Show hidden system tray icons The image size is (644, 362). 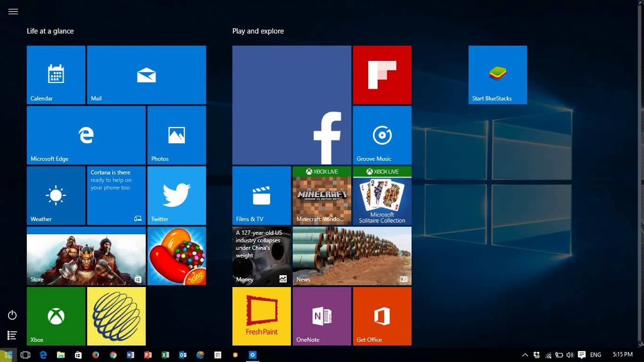(x=525, y=355)
